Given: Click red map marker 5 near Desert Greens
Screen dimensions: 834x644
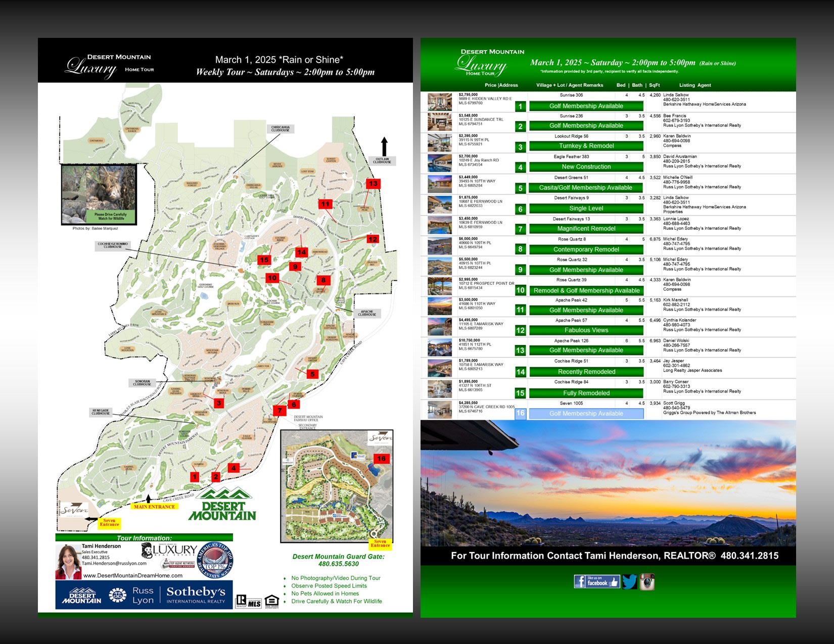Looking at the screenshot, I should (312, 374).
